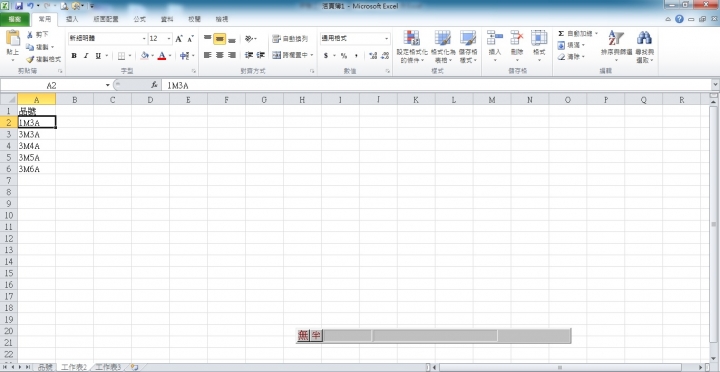
Task: Switch to the 工作表3 sheet tab
Action: point(108,367)
